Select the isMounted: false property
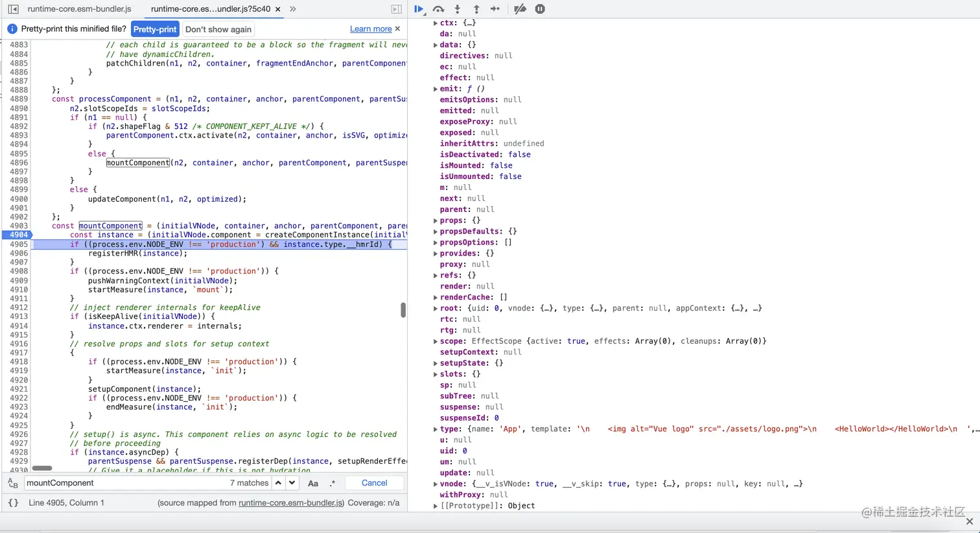 (x=476, y=165)
